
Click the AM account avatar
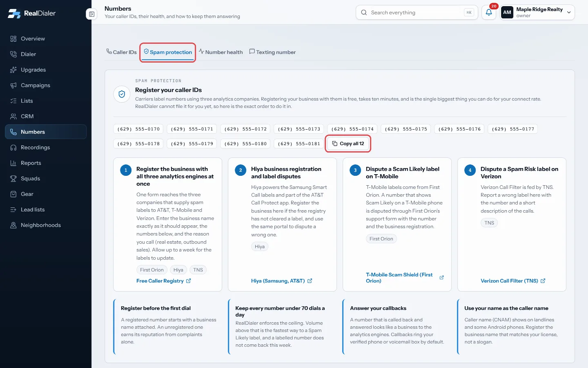(x=507, y=12)
